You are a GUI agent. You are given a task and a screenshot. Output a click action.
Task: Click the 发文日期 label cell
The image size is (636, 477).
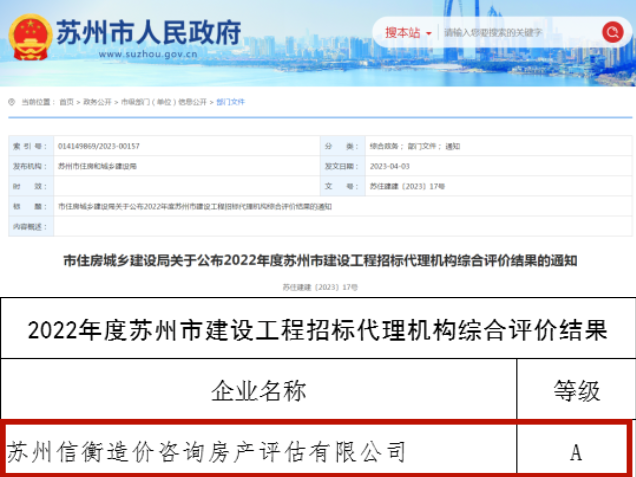point(343,166)
